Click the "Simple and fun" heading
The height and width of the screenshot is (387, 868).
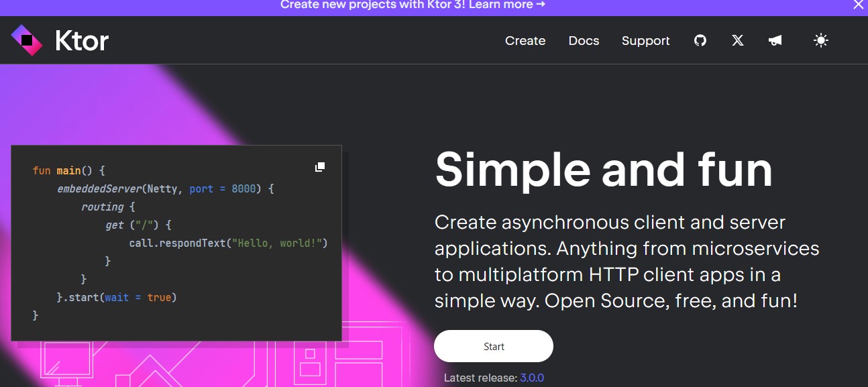tap(604, 170)
